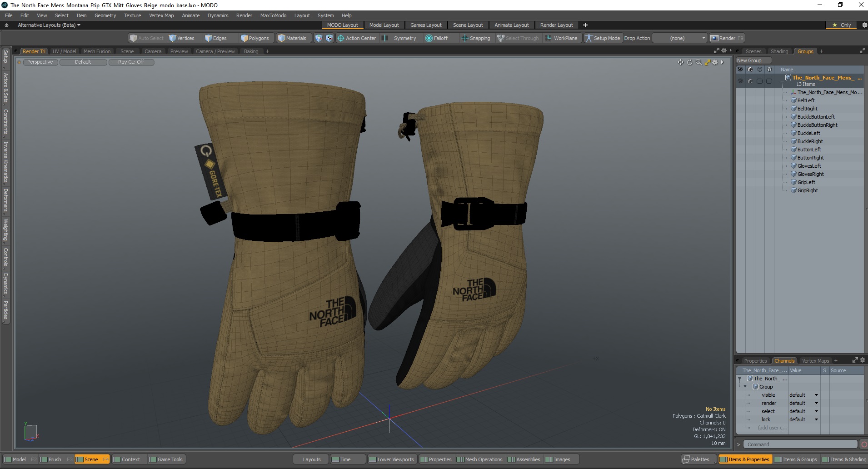
Task: Toggle Setup Mode
Action: point(603,38)
